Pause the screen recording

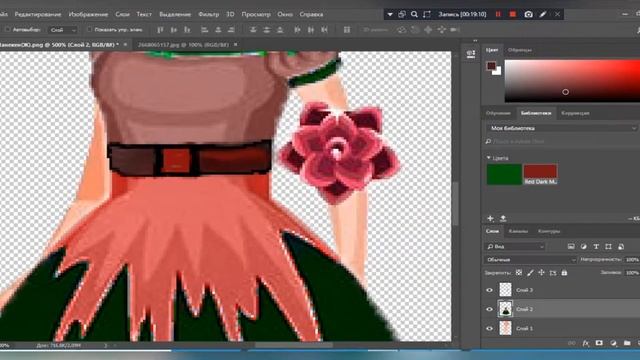click(x=498, y=14)
